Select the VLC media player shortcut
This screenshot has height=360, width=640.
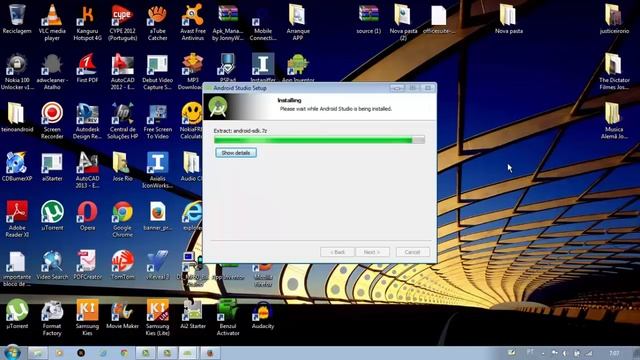52,22
